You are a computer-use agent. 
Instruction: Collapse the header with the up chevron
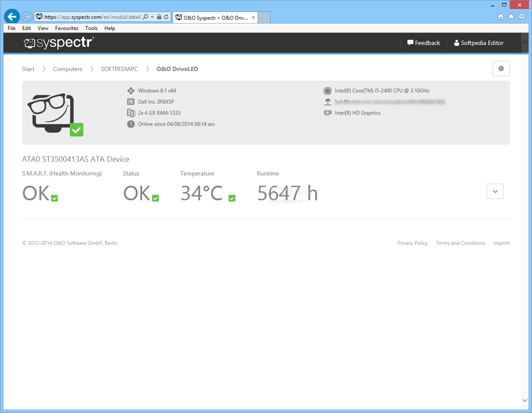[x=525, y=42]
